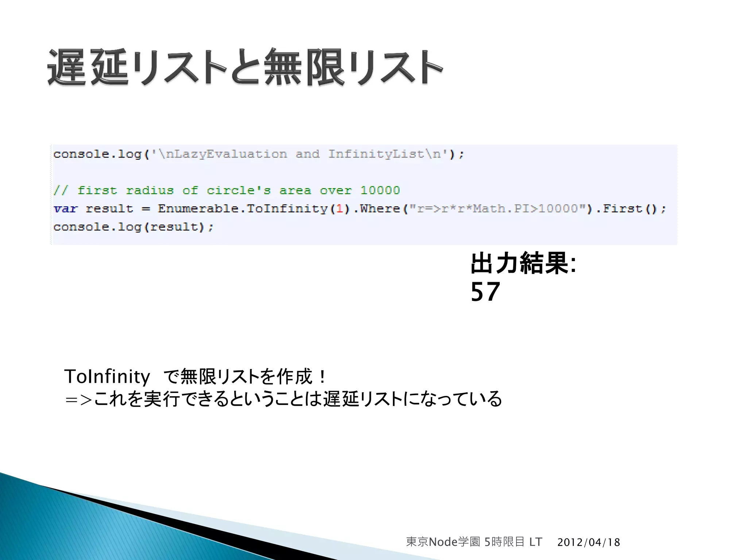Click the footer text 東京Node学園 5時限目 LT
This screenshot has height=560, width=747.
pos(474,542)
